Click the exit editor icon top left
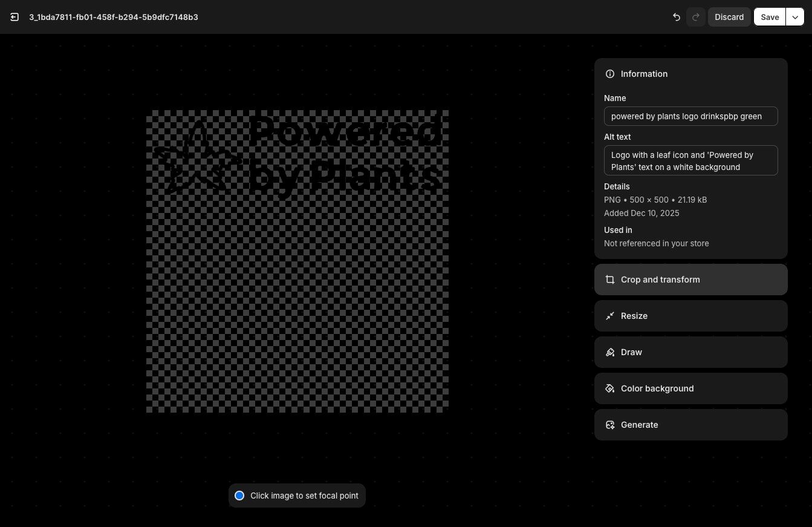812x527 pixels. point(15,17)
